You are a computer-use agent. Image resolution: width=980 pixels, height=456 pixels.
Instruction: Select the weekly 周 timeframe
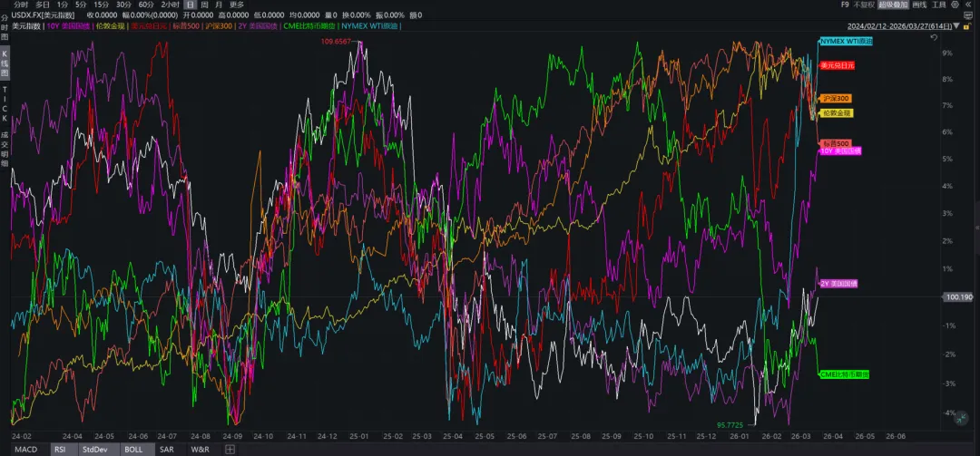pyautogui.click(x=204, y=5)
